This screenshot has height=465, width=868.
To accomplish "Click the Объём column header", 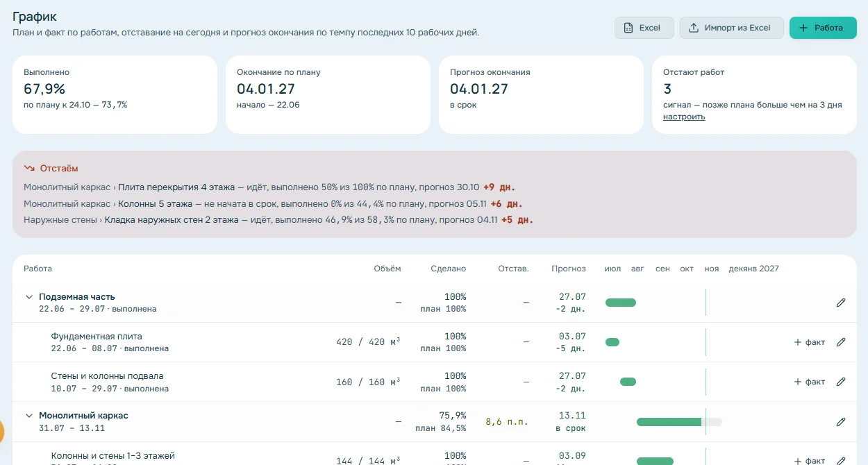I will point(387,269).
